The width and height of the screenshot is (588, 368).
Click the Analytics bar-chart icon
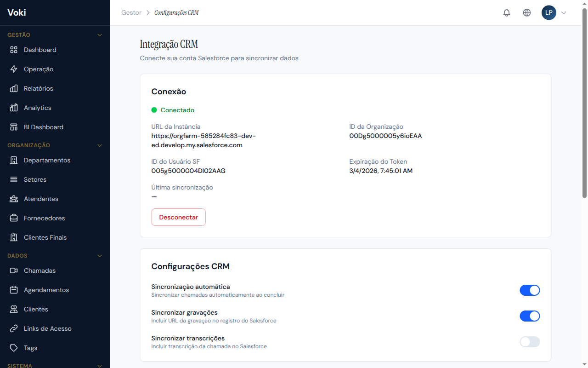15,108
